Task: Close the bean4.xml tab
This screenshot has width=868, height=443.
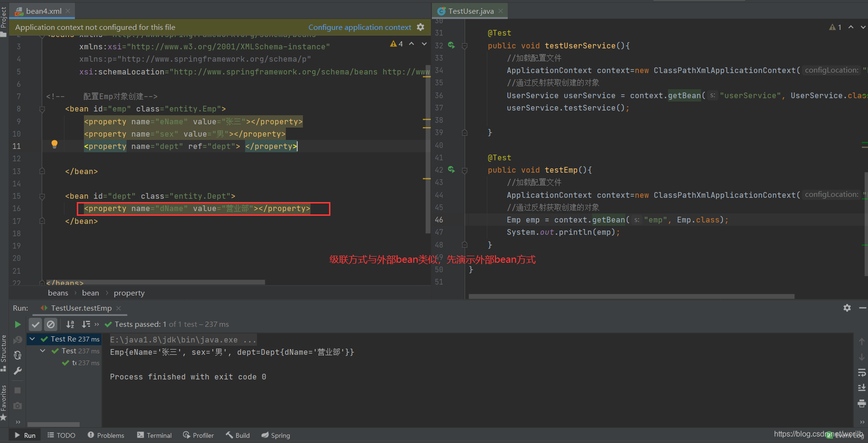Action: tap(68, 11)
